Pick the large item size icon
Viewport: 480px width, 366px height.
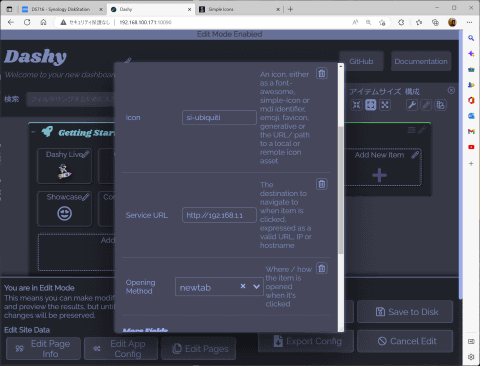click(385, 105)
